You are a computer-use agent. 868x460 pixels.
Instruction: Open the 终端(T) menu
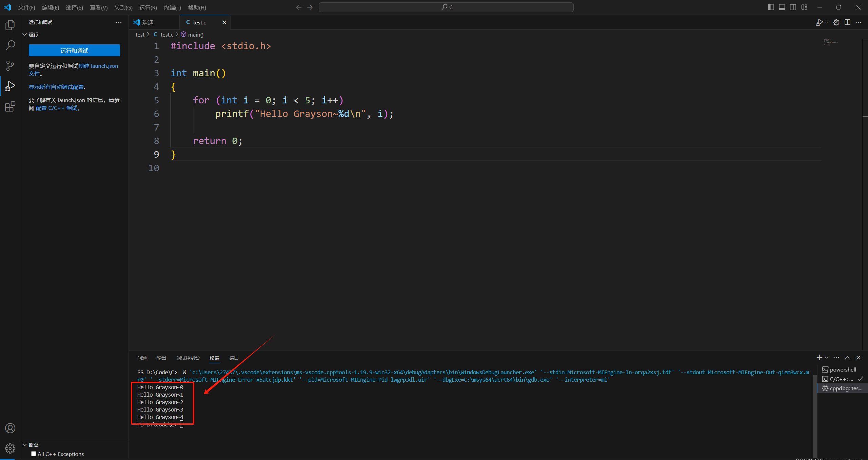172,7
